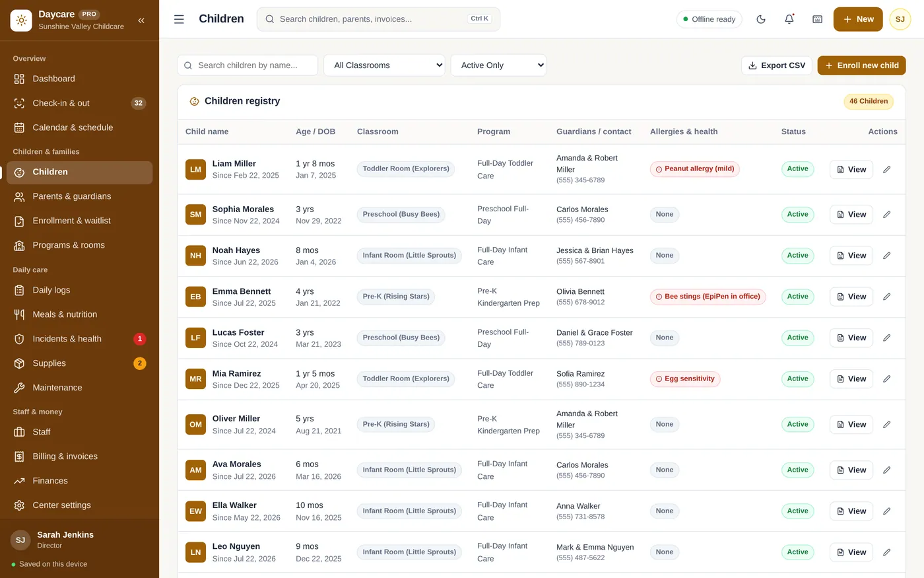This screenshot has height=578, width=924.
Task: Open Center settings
Action: tap(79, 505)
